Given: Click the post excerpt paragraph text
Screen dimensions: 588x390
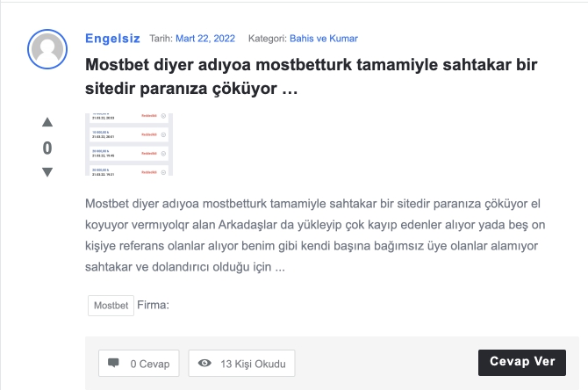Looking at the screenshot, I should 315,235.
